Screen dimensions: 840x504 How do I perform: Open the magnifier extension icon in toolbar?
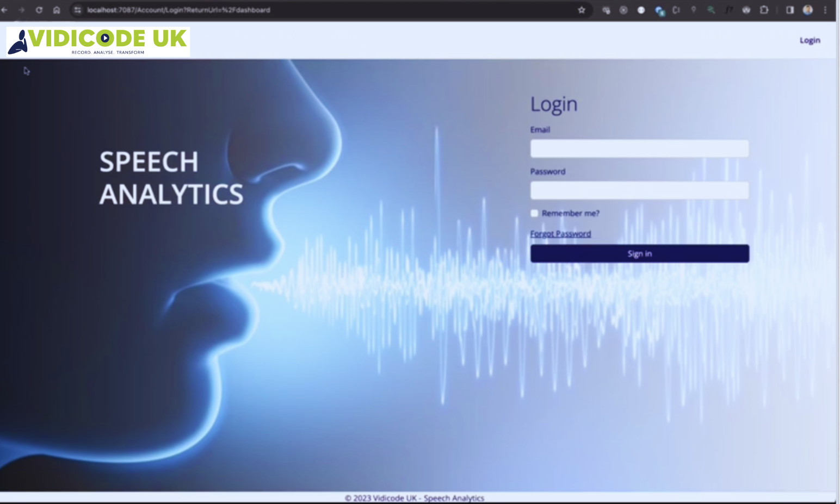click(x=711, y=10)
